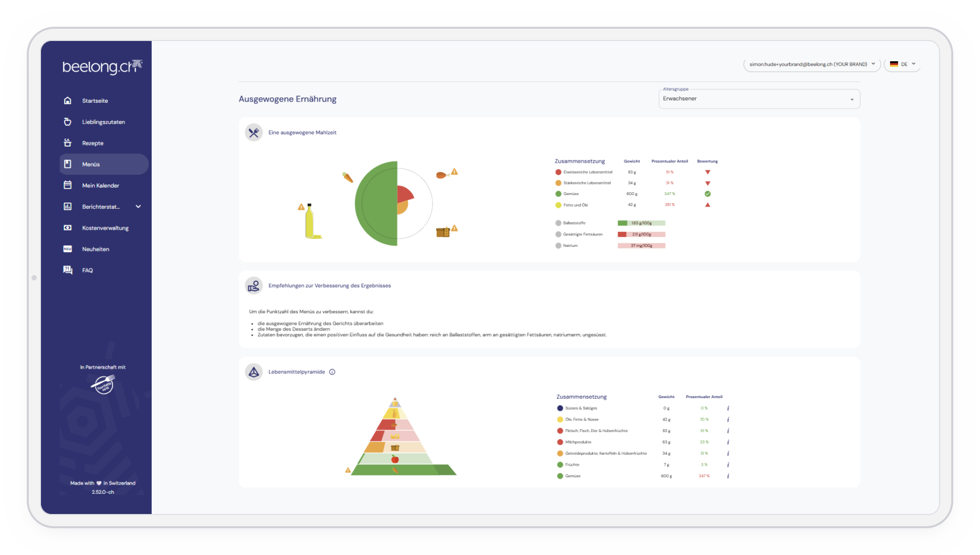This screenshot has width=980, height=555.
Task: Click info icon for Fleisch, Fisch, Eier row
Action: pyautogui.click(x=728, y=431)
